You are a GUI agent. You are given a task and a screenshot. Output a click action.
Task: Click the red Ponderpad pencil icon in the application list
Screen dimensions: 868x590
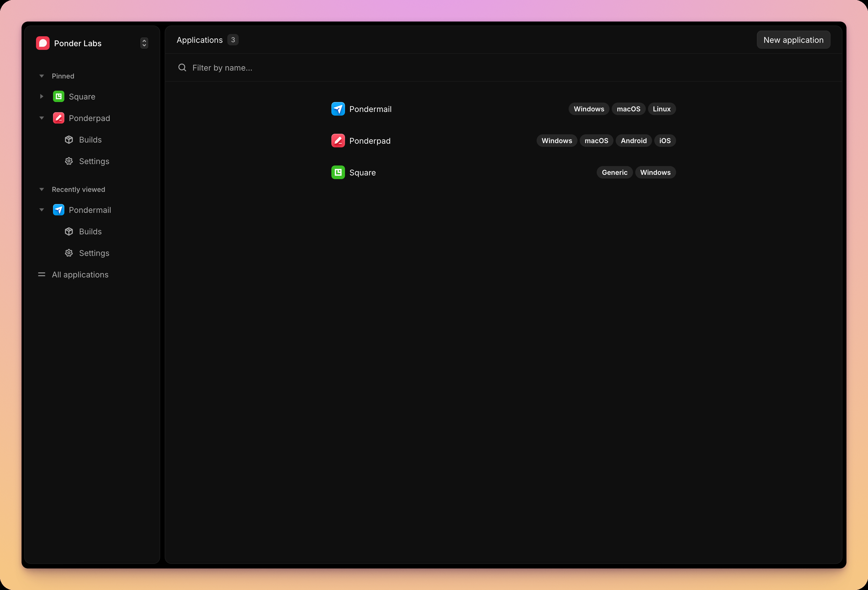(338, 141)
